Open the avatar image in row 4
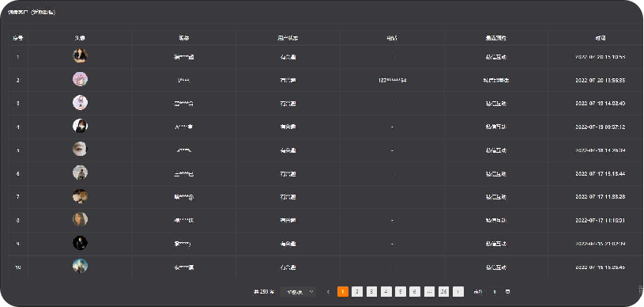 click(80, 126)
